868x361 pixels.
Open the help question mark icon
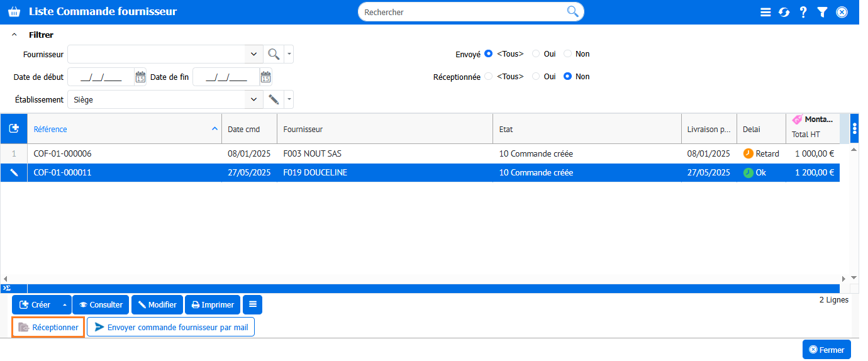[x=803, y=12]
